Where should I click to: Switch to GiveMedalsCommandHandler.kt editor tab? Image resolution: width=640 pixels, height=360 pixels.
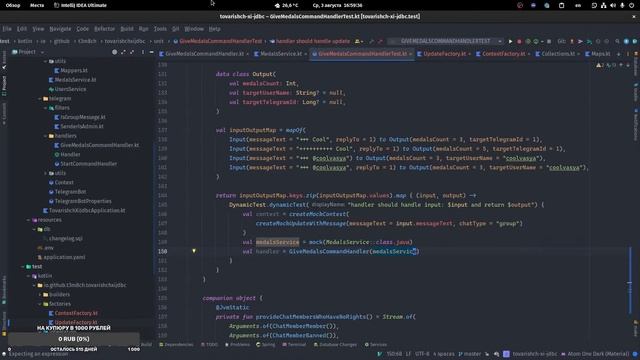[x=204, y=54]
